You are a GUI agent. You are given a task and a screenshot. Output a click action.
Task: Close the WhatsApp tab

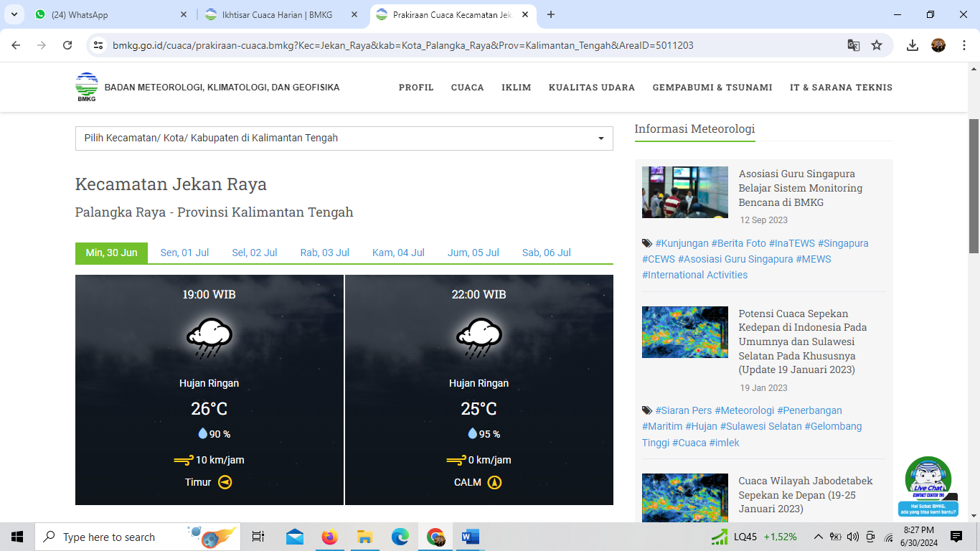(184, 14)
